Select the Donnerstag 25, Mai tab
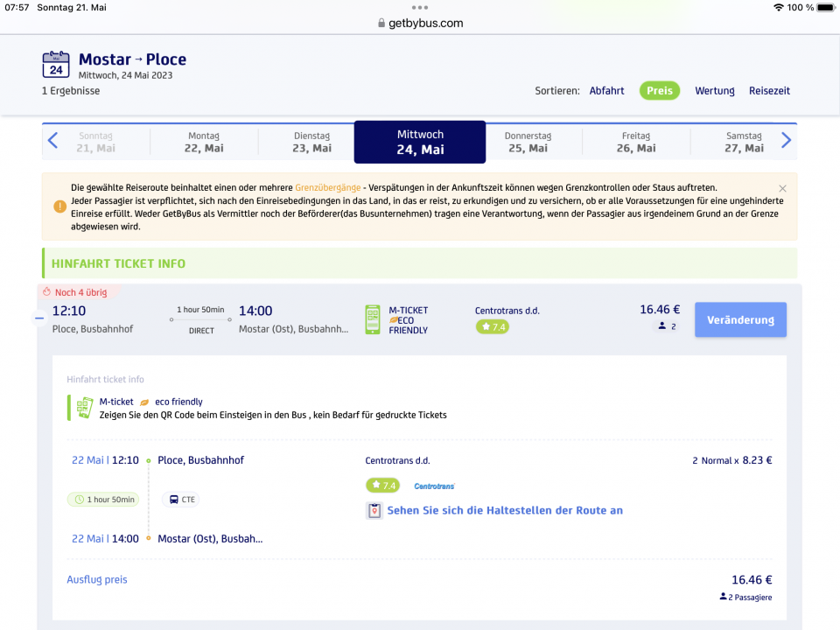The image size is (840, 630). [528, 142]
